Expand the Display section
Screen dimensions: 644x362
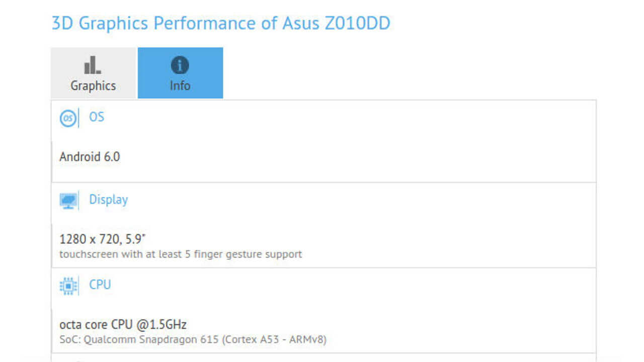click(108, 200)
